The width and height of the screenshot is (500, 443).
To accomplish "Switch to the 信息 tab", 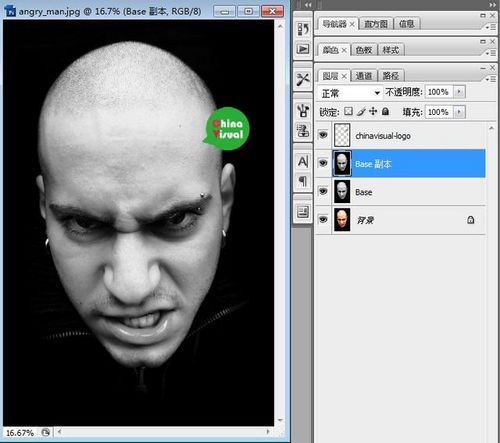I will pos(407,24).
